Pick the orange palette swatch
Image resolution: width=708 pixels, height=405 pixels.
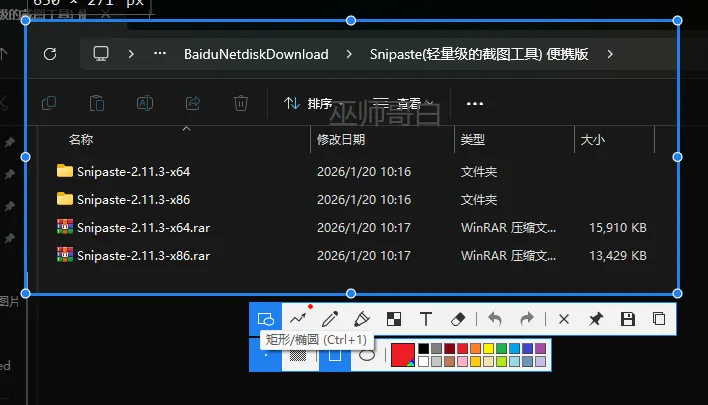click(x=475, y=349)
